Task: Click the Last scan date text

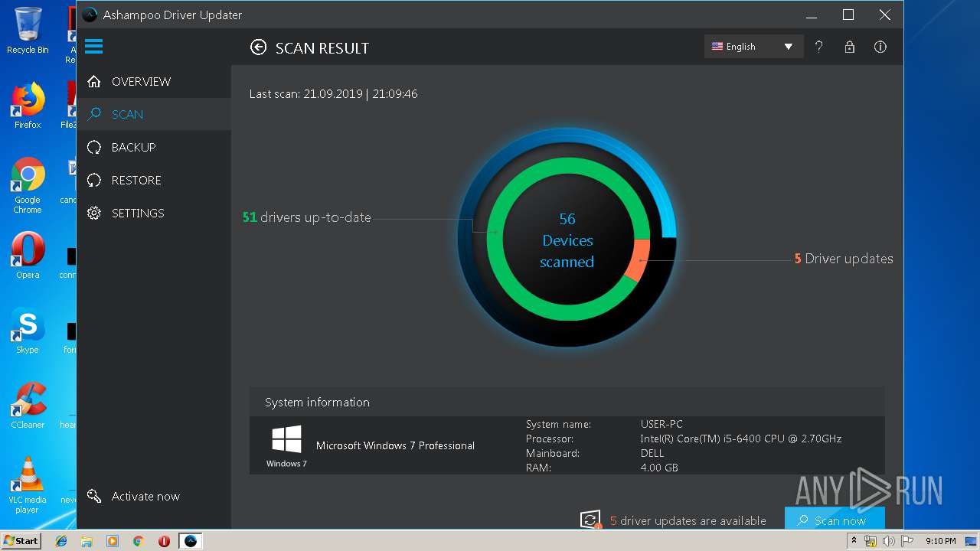Action: 334,94
